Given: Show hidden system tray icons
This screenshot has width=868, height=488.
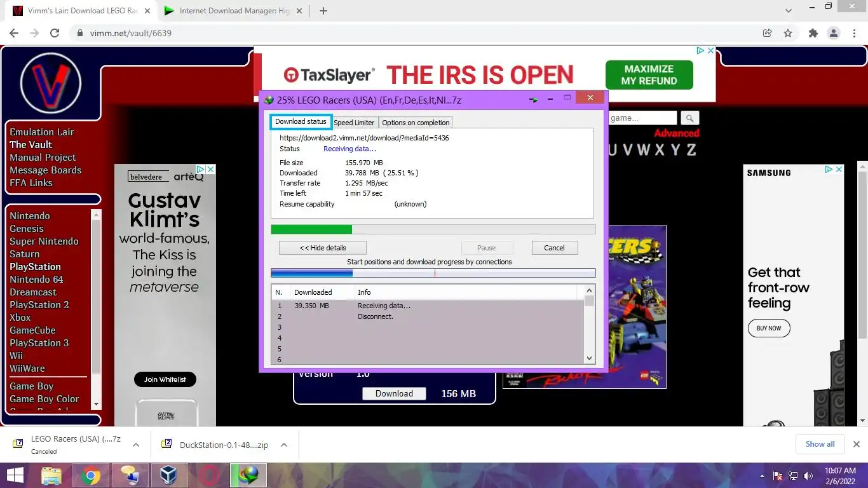Looking at the screenshot, I should coord(762,475).
